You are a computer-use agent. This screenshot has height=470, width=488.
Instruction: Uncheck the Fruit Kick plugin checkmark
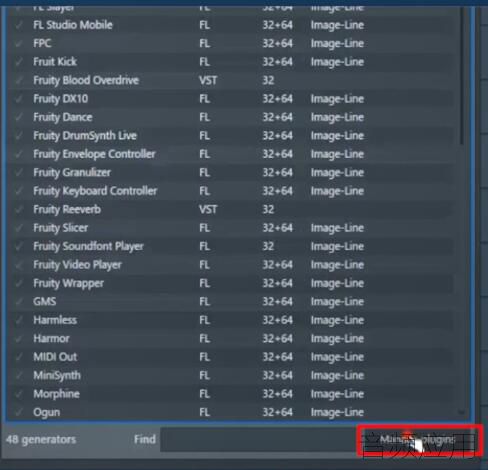pyautogui.click(x=19, y=62)
